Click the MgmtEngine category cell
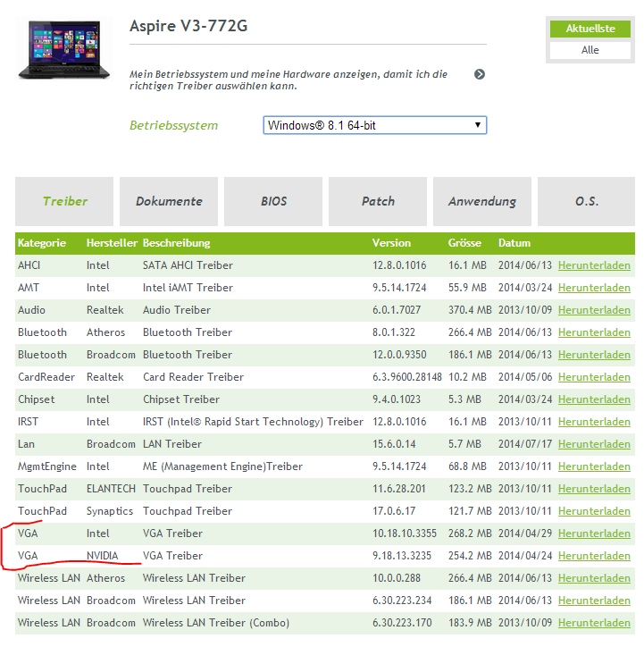The height and width of the screenshot is (647, 644). pyautogui.click(x=47, y=466)
